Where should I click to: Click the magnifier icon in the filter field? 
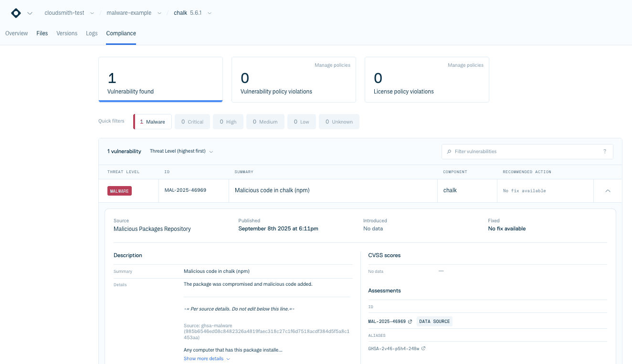(x=449, y=152)
